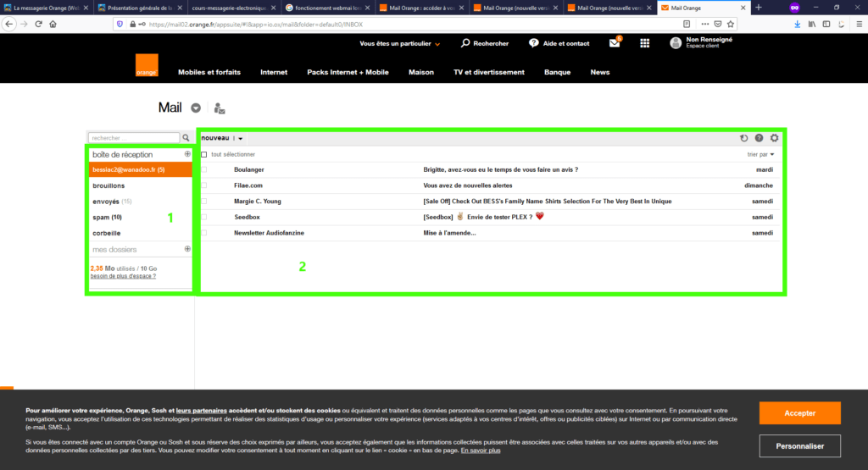Click the magnifier icon beside Rechercher in the header
Viewport: 868px width, 470px height.
click(x=465, y=43)
